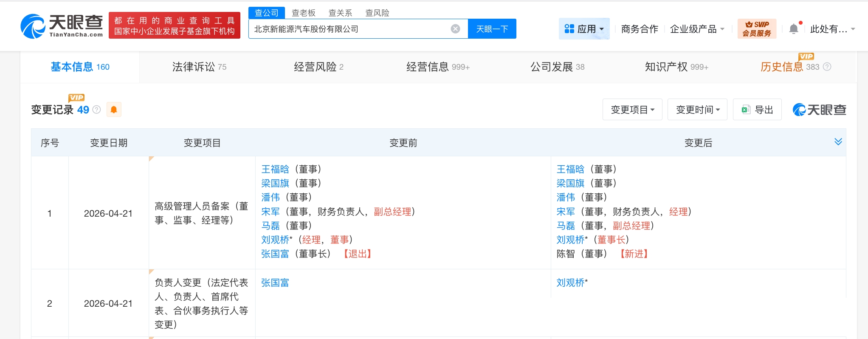The width and height of the screenshot is (868, 339).
Task: Click the orange change-record alert bell
Action: click(114, 110)
